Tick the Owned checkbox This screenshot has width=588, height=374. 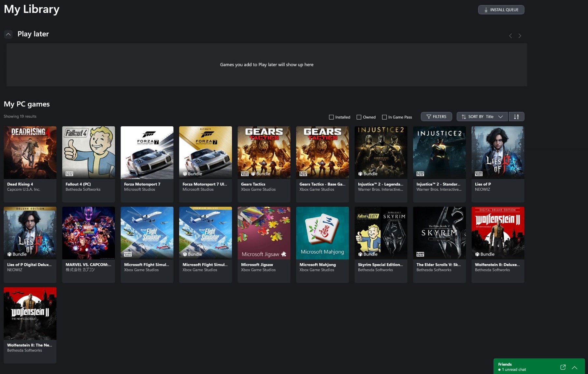point(359,117)
